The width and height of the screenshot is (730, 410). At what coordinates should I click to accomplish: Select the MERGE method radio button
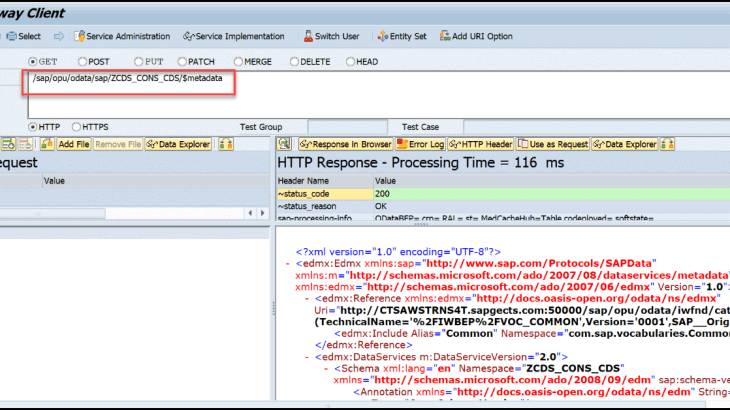pos(238,61)
